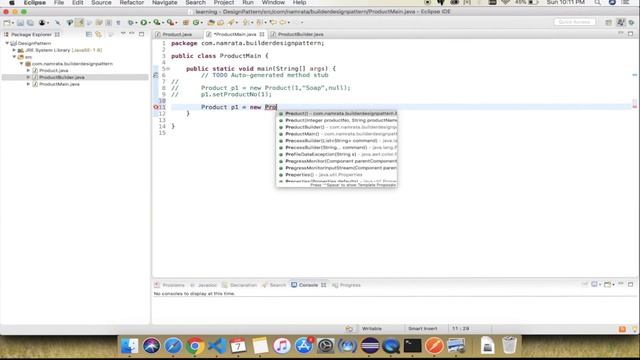Open the New file dropdown arrow
The image size is (640, 360).
13,23
